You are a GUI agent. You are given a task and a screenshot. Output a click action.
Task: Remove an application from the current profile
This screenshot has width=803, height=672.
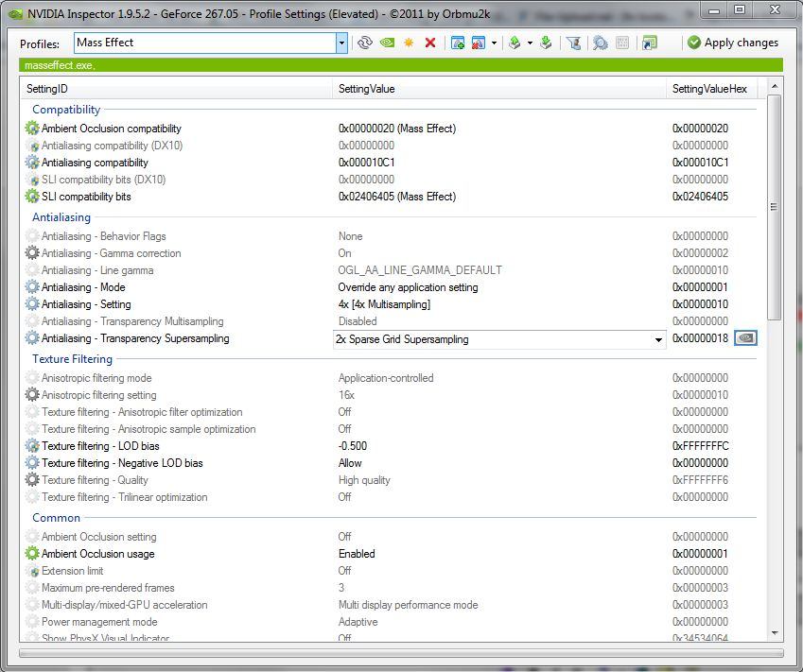click(x=479, y=43)
